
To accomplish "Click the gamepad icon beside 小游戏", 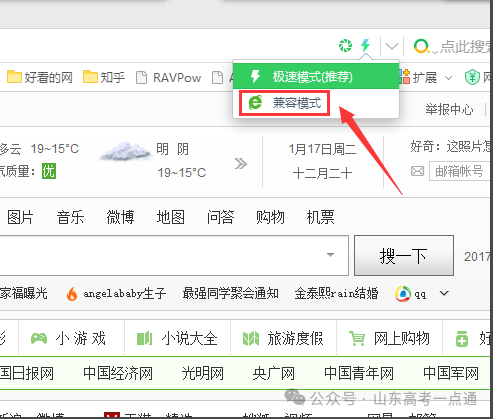I will click(x=39, y=339).
